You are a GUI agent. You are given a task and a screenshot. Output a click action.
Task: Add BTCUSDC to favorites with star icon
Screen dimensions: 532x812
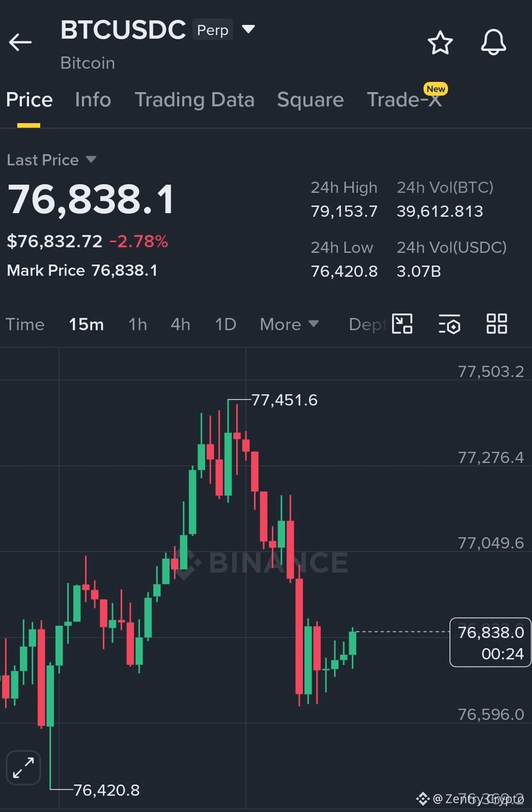(440, 42)
